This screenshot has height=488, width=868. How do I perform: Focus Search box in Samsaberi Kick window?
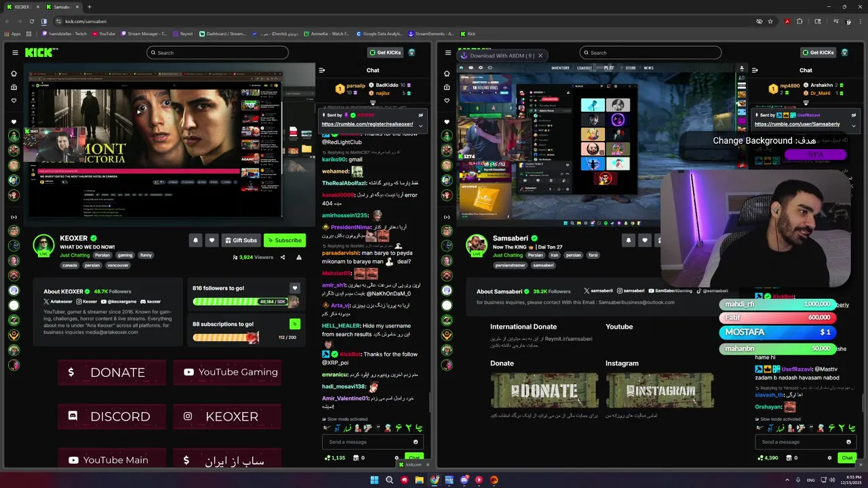pyautogui.click(x=650, y=53)
